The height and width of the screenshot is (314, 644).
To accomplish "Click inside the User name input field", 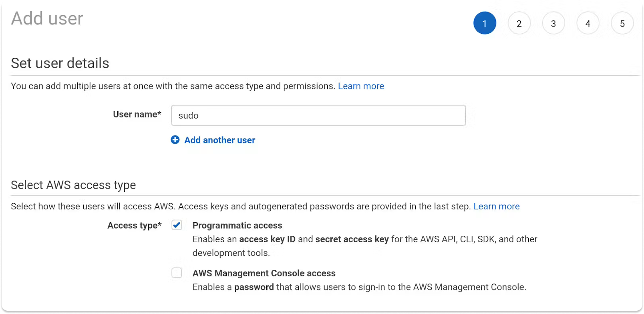I will tap(318, 115).
